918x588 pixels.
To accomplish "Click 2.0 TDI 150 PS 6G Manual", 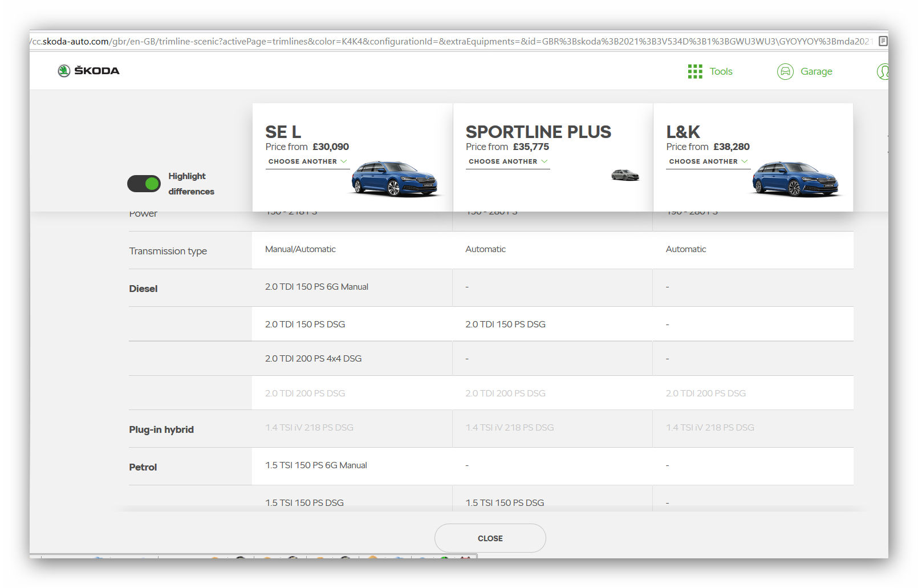I will click(x=316, y=287).
